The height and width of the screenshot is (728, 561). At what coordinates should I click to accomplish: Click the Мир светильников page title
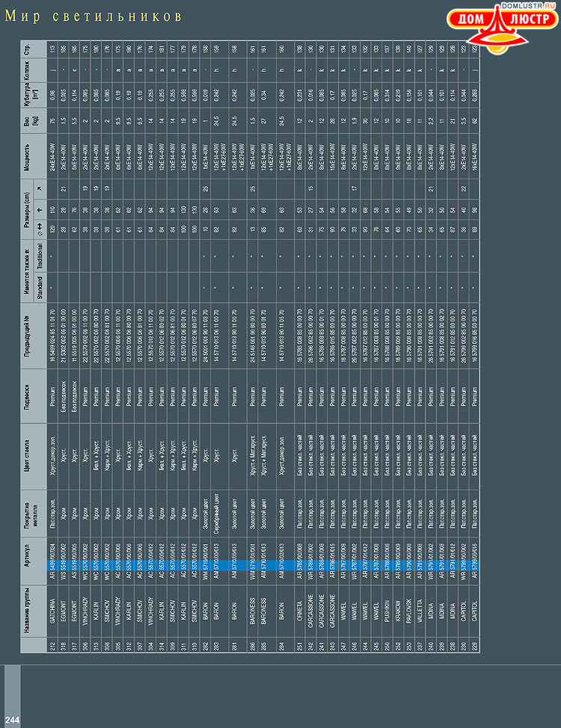click(x=93, y=16)
